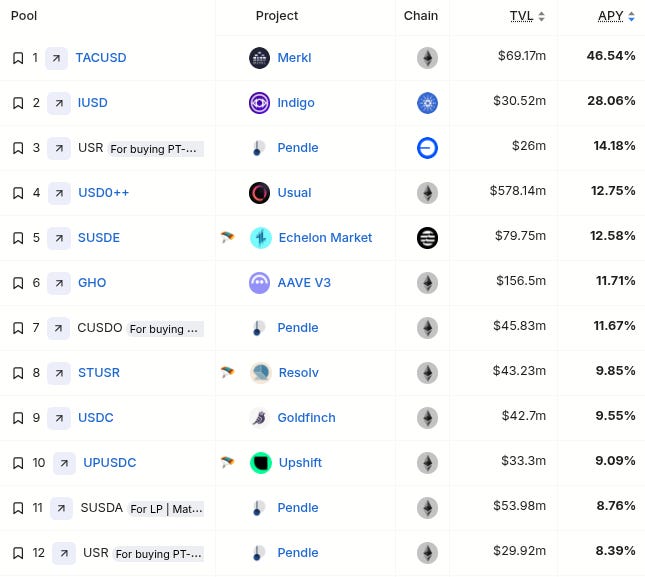The width and height of the screenshot is (645, 577).
Task: Open external link arrow for SUSDA
Action: (x=61, y=508)
